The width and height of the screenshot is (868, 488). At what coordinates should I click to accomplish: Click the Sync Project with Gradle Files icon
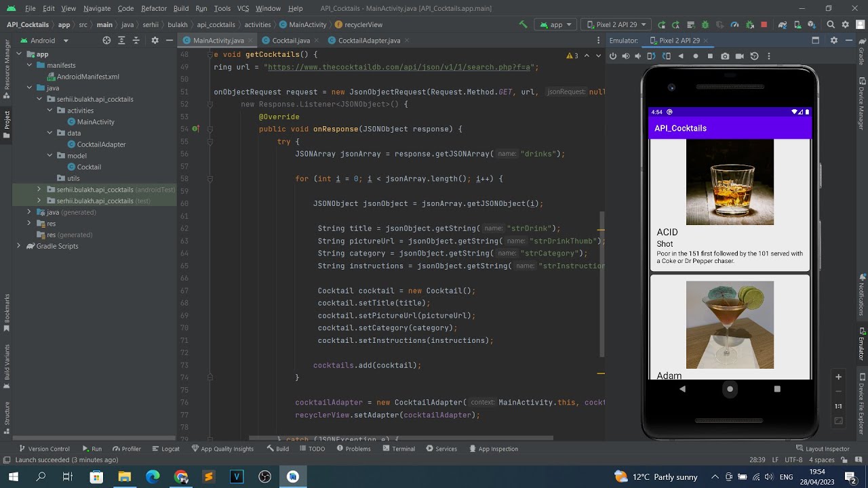pos(783,24)
